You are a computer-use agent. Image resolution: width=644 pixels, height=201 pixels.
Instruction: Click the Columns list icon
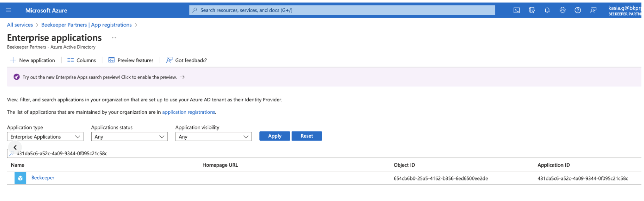click(71, 60)
